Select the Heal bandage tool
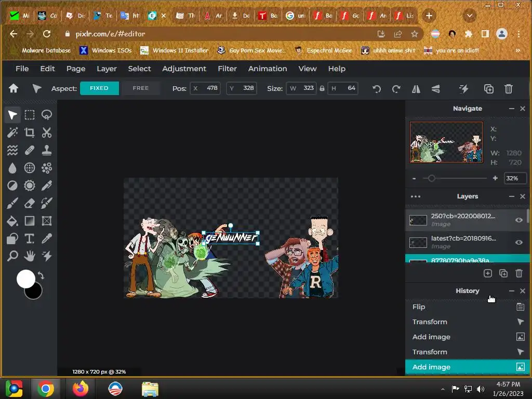This screenshot has width=532, height=399. tap(30, 150)
